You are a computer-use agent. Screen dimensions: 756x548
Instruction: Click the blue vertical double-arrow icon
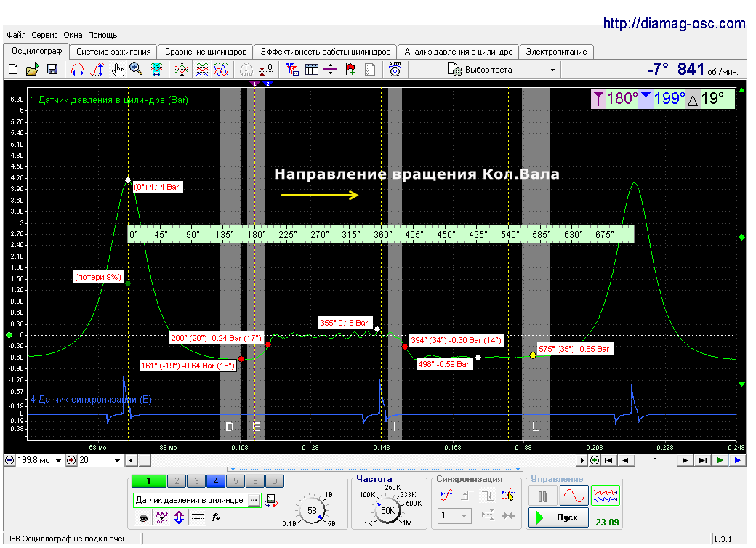click(179, 518)
